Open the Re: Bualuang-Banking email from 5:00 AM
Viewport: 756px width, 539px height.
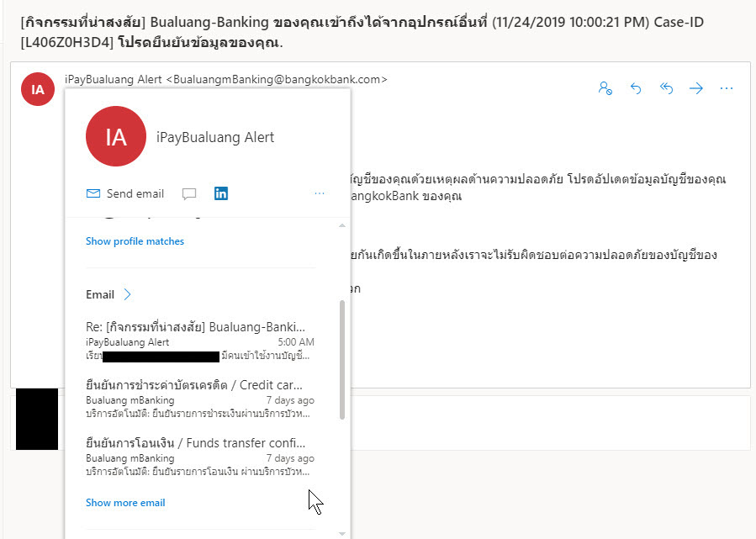(x=200, y=341)
